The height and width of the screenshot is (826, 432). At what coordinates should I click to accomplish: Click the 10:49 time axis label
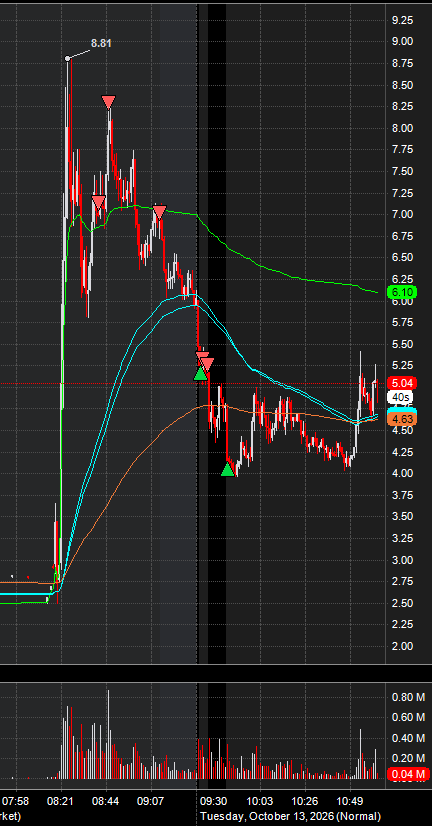tap(350, 801)
